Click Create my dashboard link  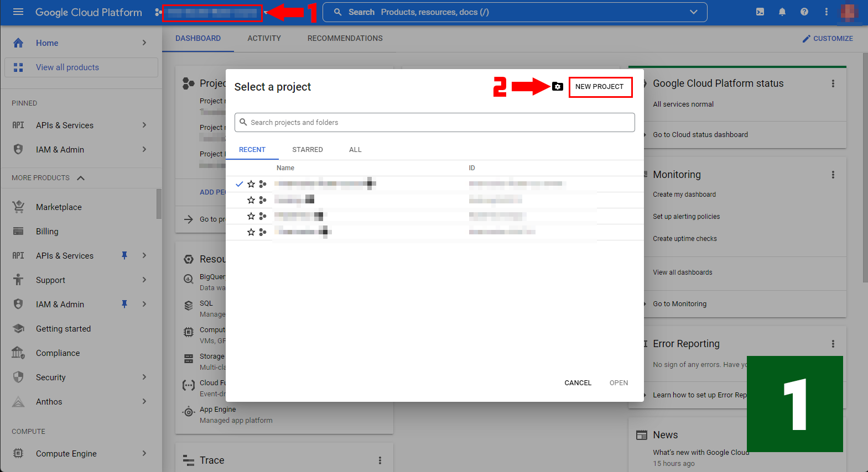point(684,195)
